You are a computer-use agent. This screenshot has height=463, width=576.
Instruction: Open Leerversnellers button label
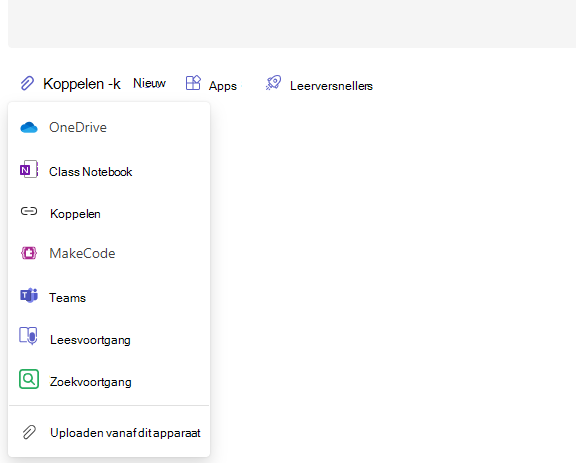pos(331,86)
